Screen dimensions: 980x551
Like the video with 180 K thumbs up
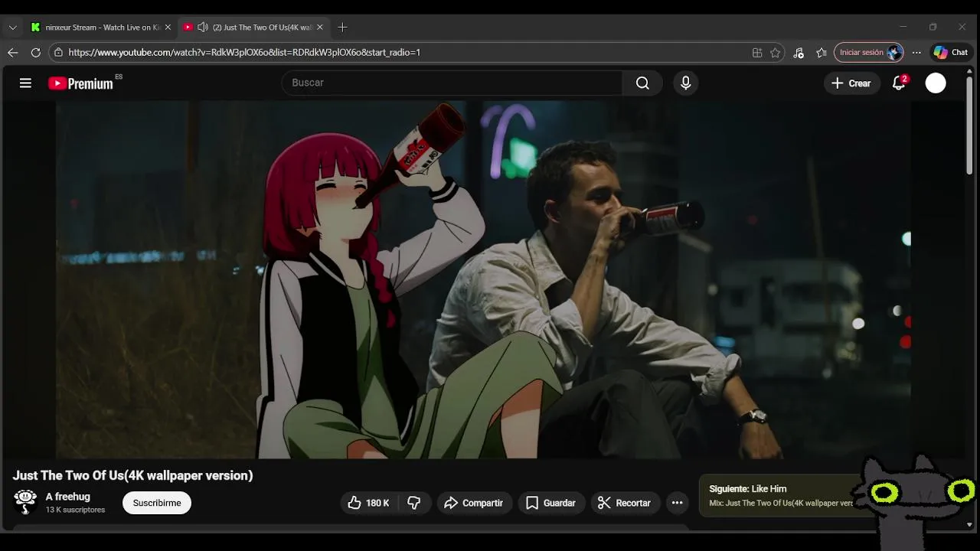point(369,503)
